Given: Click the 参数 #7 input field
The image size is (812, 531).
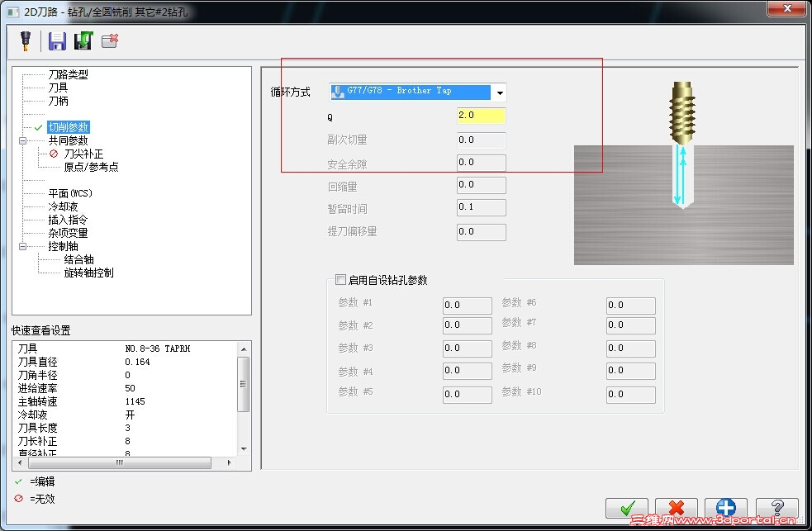Looking at the screenshot, I should [x=631, y=325].
